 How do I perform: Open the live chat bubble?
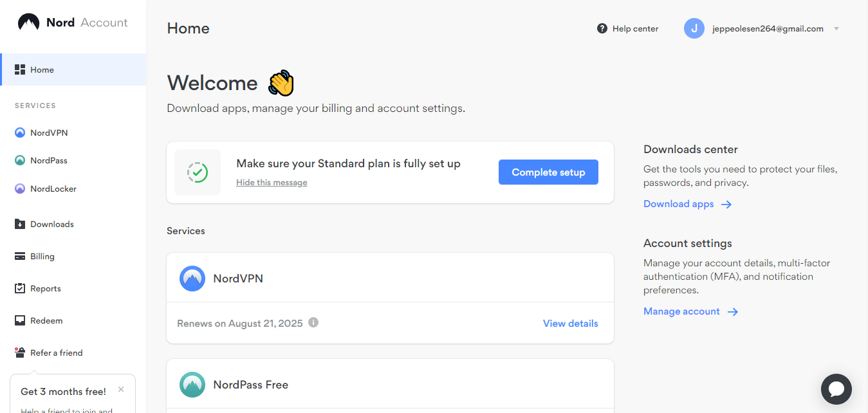pyautogui.click(x=836, y=389)
